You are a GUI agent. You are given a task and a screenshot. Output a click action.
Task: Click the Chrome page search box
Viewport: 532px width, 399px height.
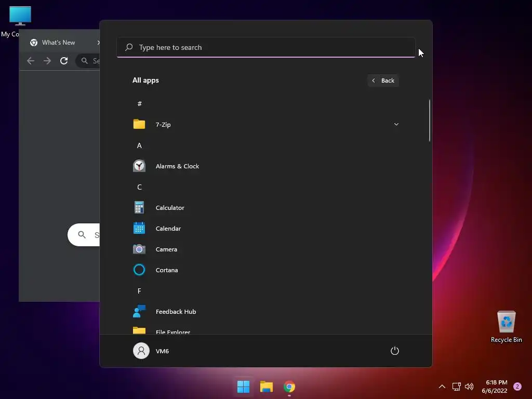84,235
